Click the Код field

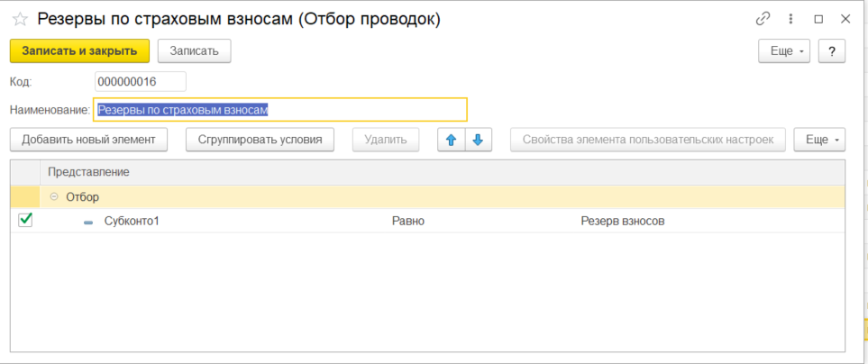(140, 82)
